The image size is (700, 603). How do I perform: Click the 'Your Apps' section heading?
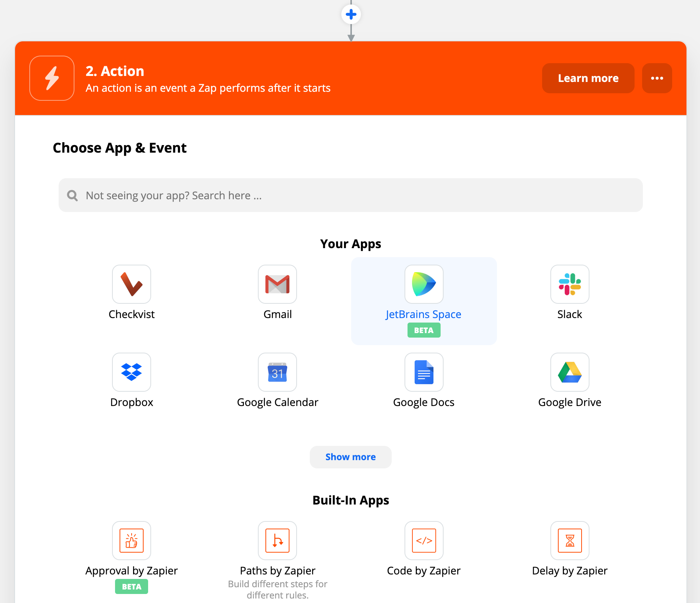(350, 244)
